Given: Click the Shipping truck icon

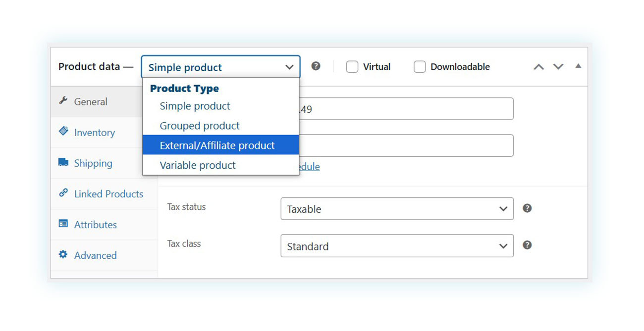Looking at the screenshot, I should pyautogui.click(x=63, y=162).
